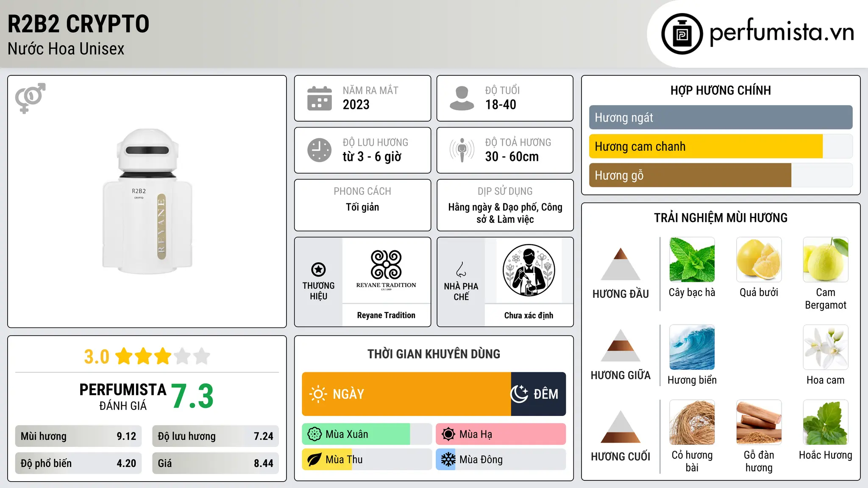Click the fifth gray rating star
868x488 pixels.
pos(202,356)
